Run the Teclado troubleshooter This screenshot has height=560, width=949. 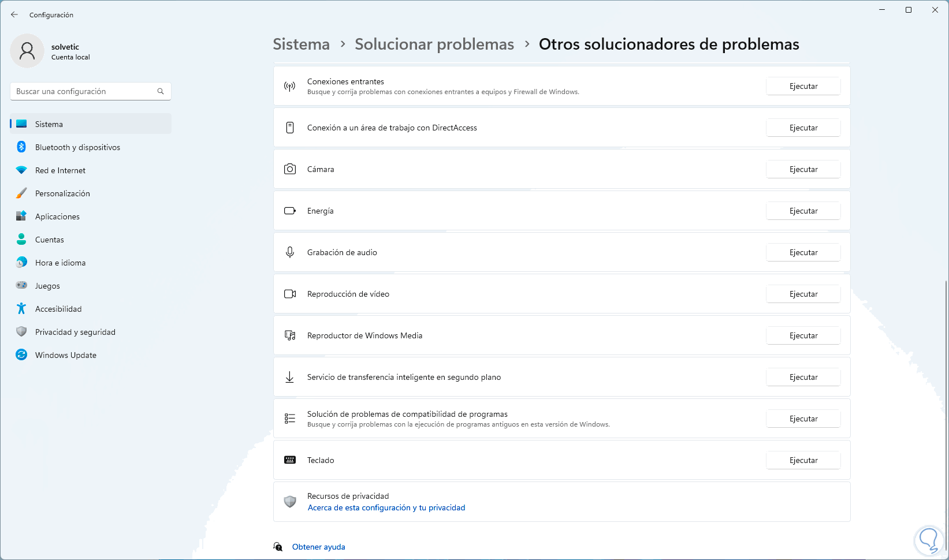[803, 460]
